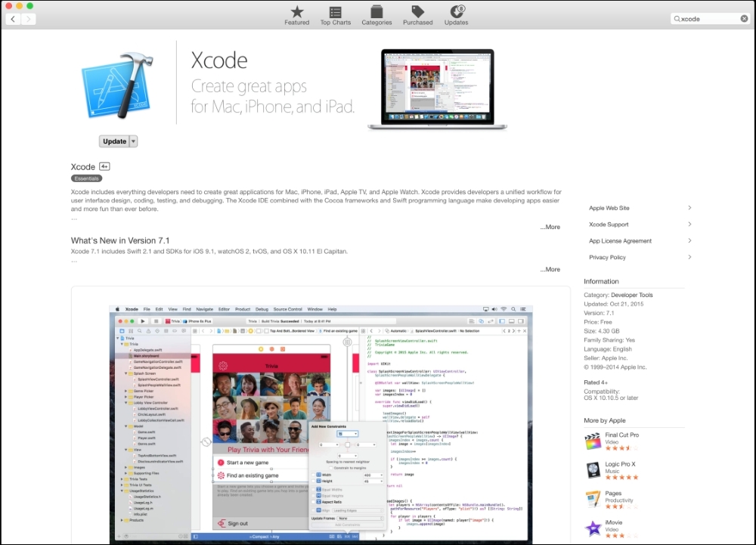Screen dimensions: 756x545
Task: Go back with the left arrow button
Action: 13,19
